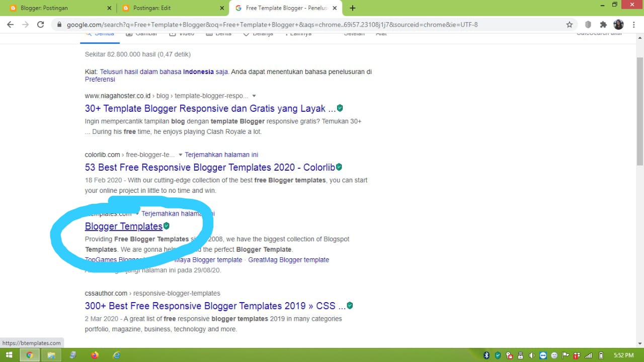Open the Dropbox tray icon with the red badge
Viewport: 644px width, 362px height.
577,355
